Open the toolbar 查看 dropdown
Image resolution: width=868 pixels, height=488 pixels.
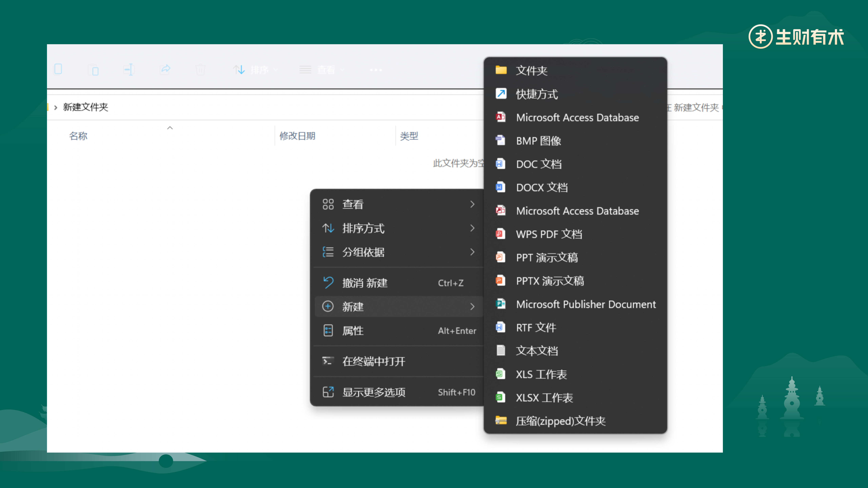click(322, 70)
